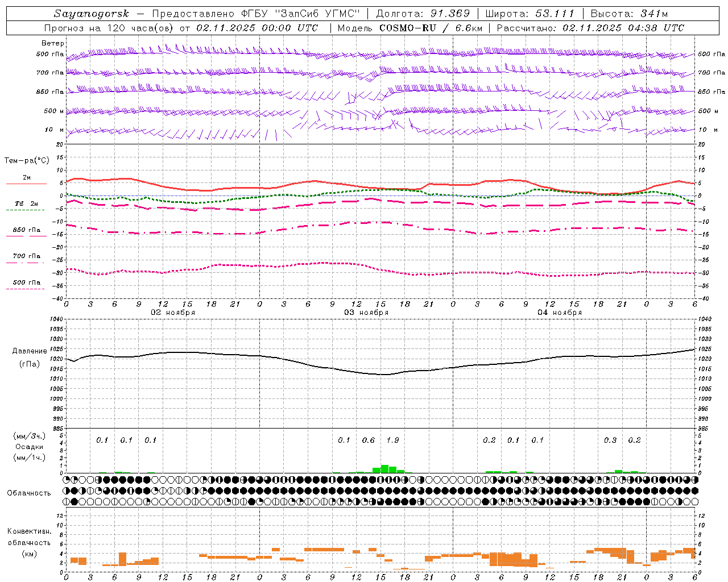Select the 'Высота: 341м' elevation text

pos(629,14)
